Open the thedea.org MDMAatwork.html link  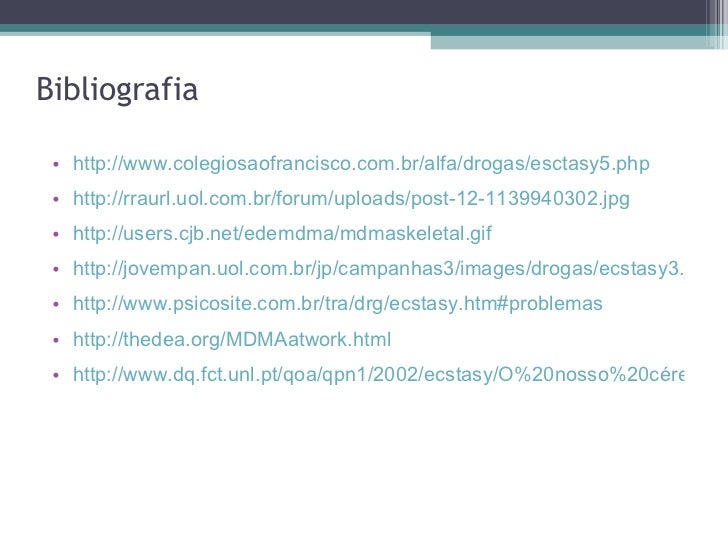pyautogui.click(x=232, y=339)
